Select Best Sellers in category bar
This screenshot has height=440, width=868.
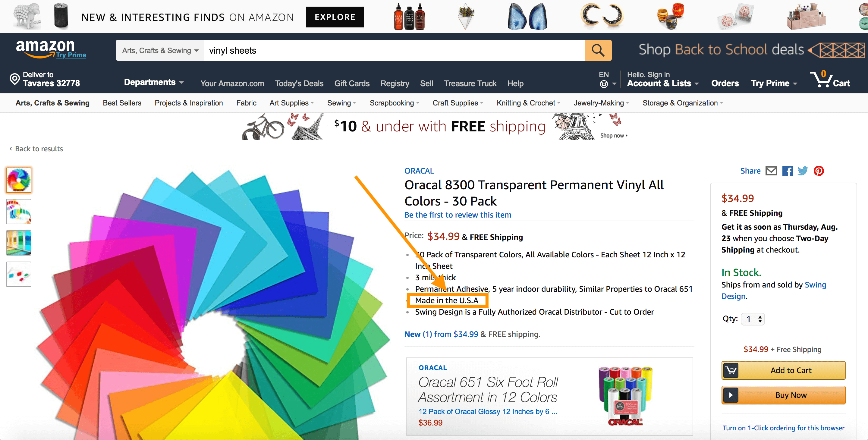[122, 103]
